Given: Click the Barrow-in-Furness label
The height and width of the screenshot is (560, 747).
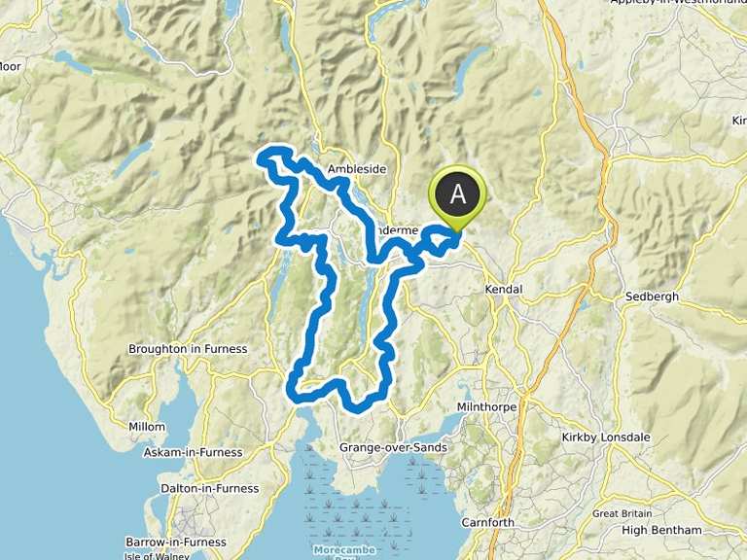Looking at the screenshot, I should (x=176, y=542).
